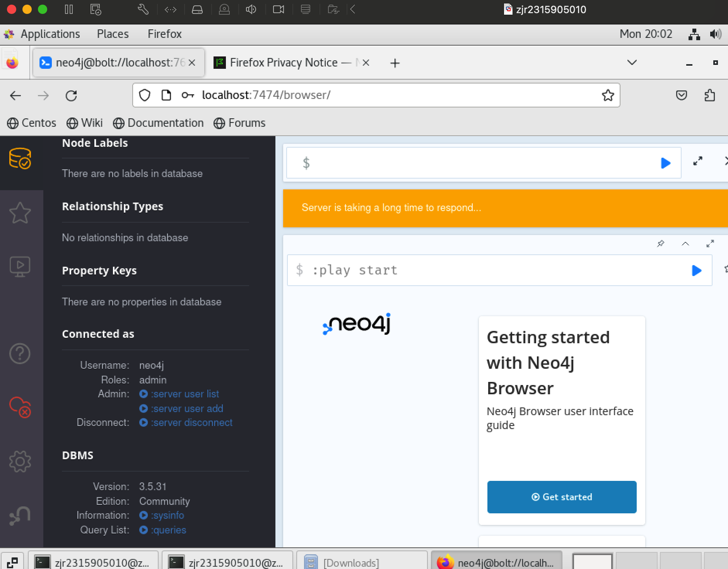Open the :queries query list link
728x569 pixels.
pyautogui.click(x=163, y=530)
